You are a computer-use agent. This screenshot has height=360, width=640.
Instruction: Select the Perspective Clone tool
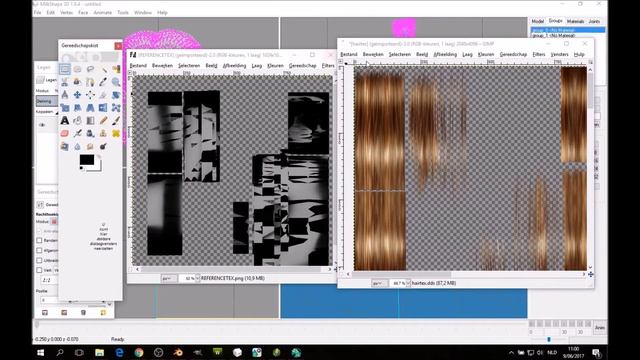64,146
